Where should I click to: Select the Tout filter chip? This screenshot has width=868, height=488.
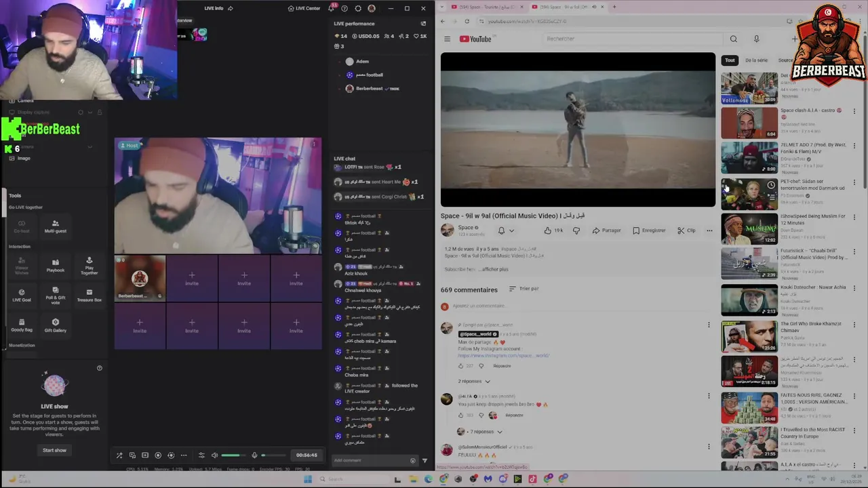pos(730,60)
